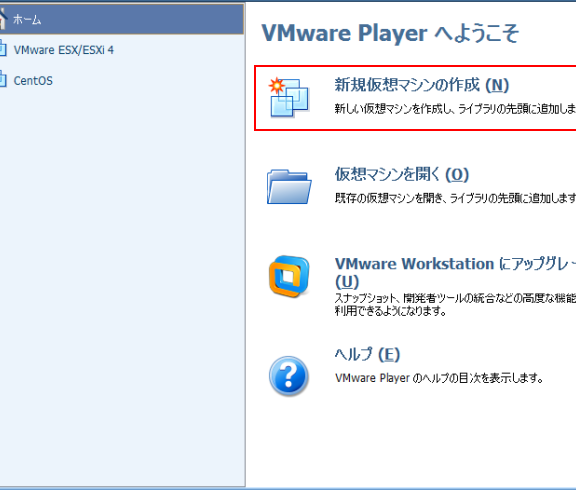
Task: Open VMware Workstation にアップグレード link
Action: click(x=455, y=273)
